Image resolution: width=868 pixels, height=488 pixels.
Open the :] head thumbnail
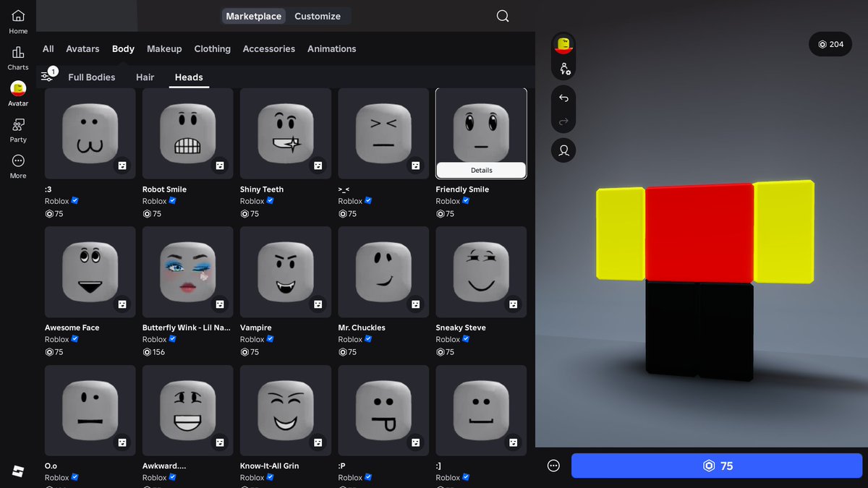click(481, 410)
